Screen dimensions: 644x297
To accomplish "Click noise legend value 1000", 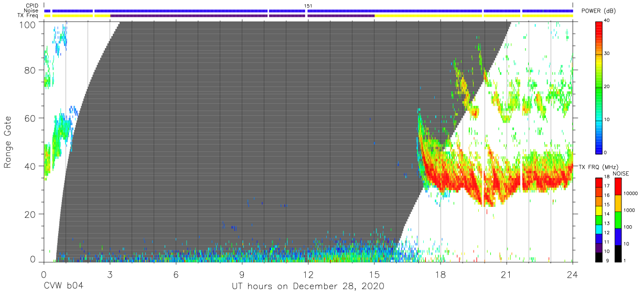I will tap(629, 210).
